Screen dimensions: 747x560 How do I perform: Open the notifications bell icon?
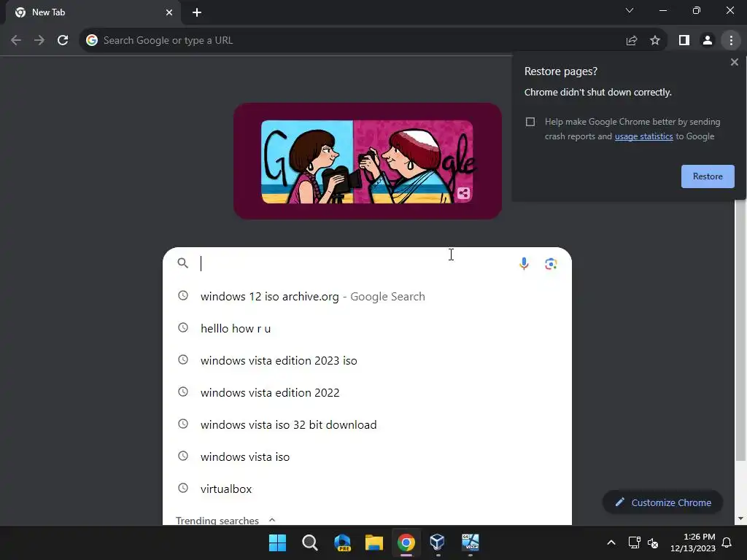pyautogui.click(x=727, y=542)
